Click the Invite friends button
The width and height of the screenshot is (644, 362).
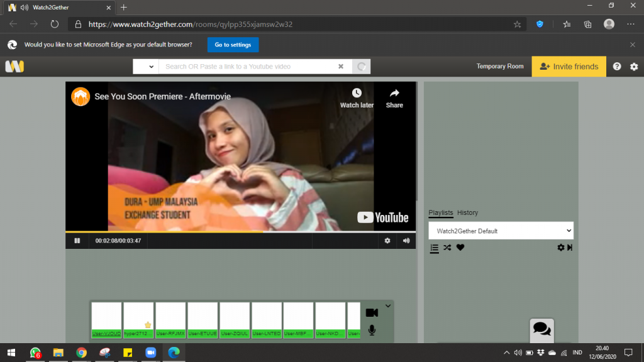569,67
